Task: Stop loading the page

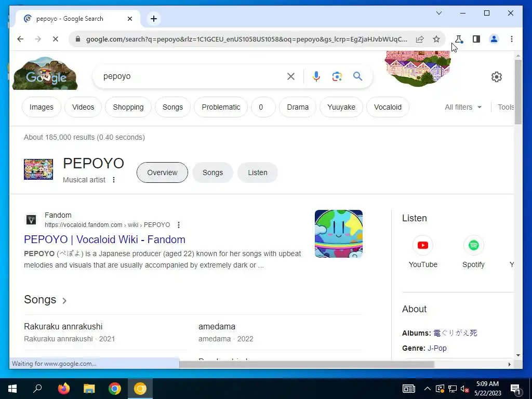Action: pyautogui.click(x=55, y=39)
